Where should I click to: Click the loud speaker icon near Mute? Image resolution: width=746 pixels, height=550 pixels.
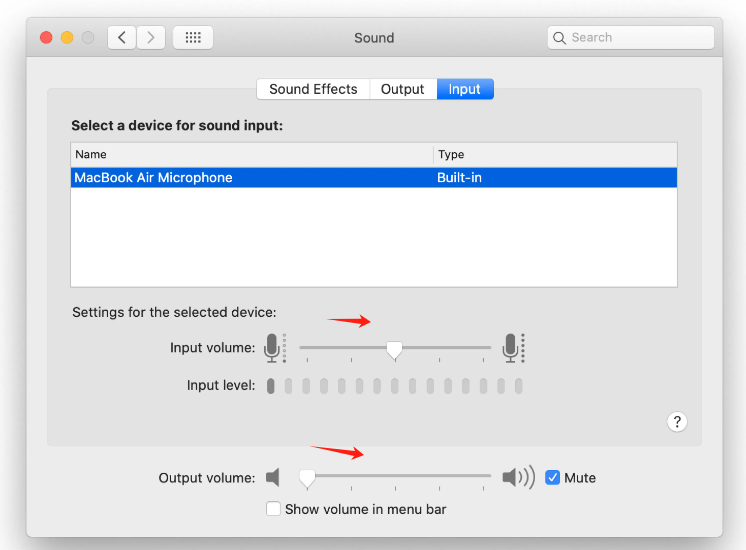pyautogui.click(x=519, y=477)
